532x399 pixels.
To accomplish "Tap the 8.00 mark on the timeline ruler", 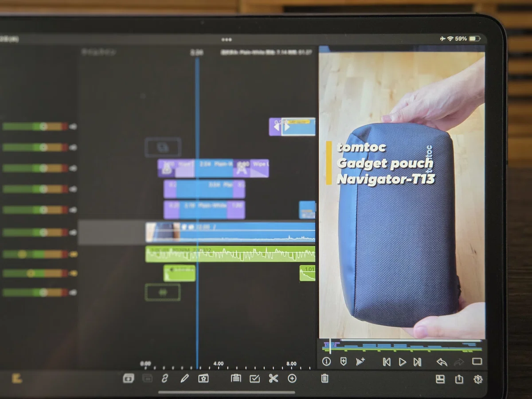I will click(x=291, y=364).
